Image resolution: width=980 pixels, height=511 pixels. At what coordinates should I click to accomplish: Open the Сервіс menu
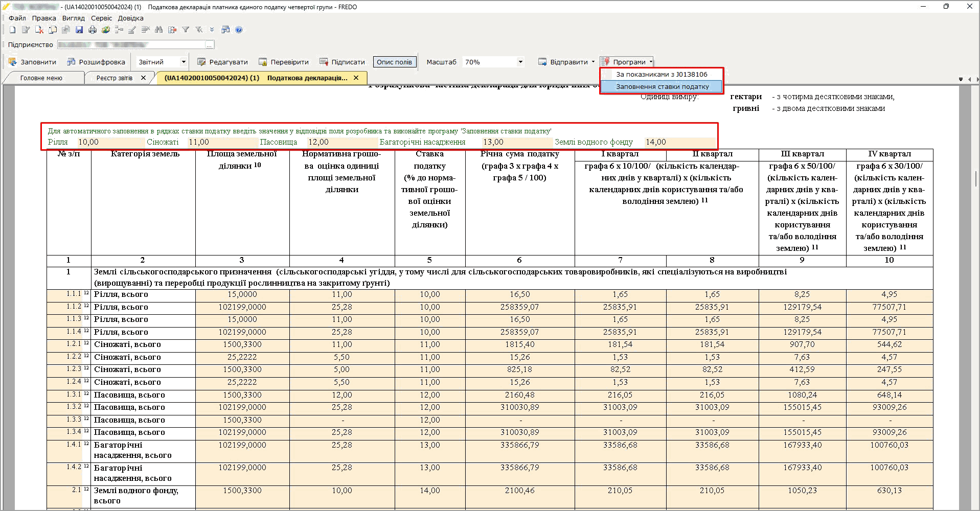point(101,18)
